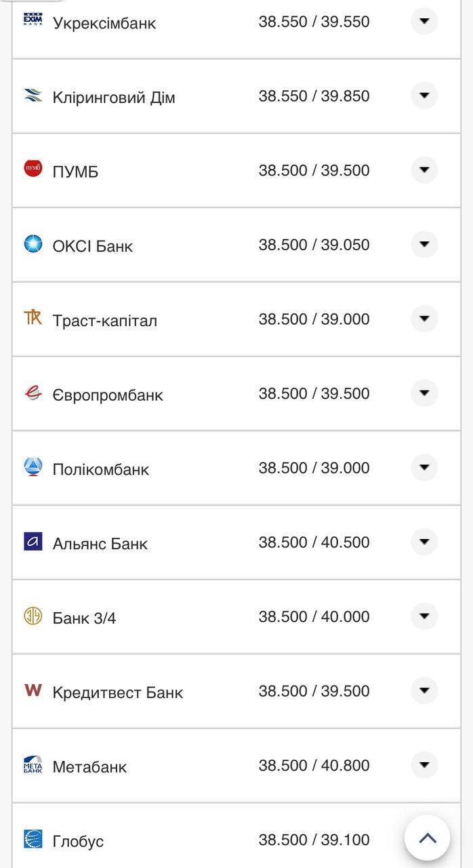The width and height of the screenshot is (473, 868).
Task: Expand the ПУМБ row dropdown arrow
Action: (424, 170)
